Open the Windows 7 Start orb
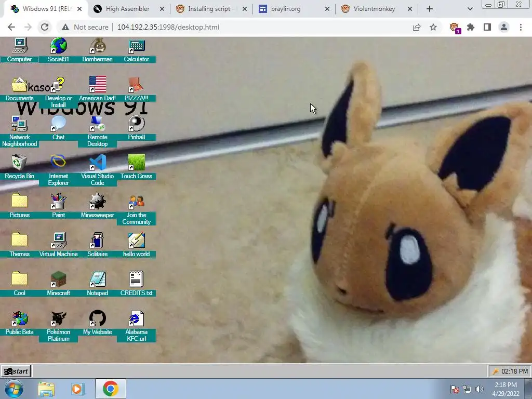This screenshot has width=532, height=399. coord(14,389)
